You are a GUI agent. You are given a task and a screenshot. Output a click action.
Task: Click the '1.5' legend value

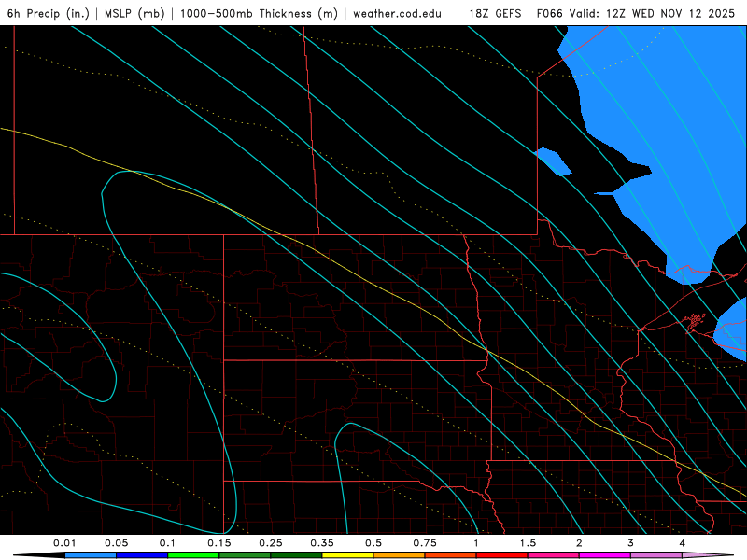(x=528, y=543)
